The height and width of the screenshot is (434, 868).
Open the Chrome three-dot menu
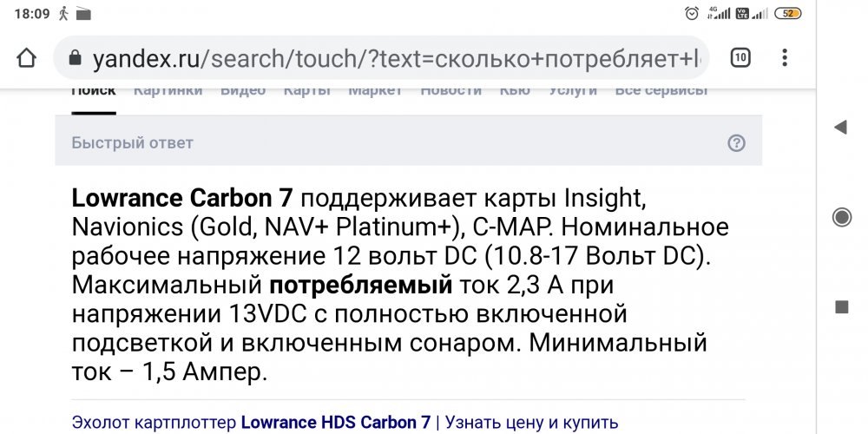pyautogui.click(x=785, y=58)
